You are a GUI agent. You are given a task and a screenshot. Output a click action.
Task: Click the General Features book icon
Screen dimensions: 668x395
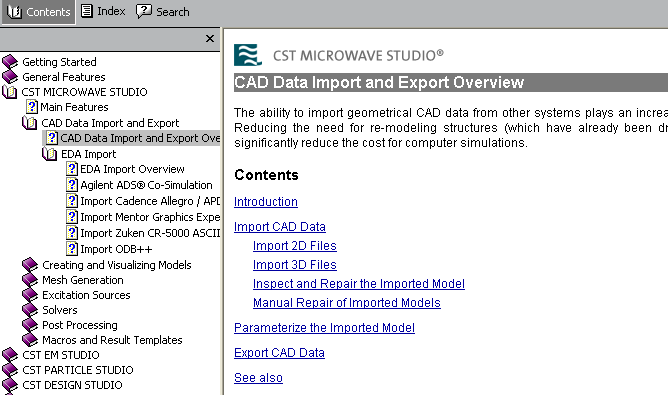coord(10,77)
